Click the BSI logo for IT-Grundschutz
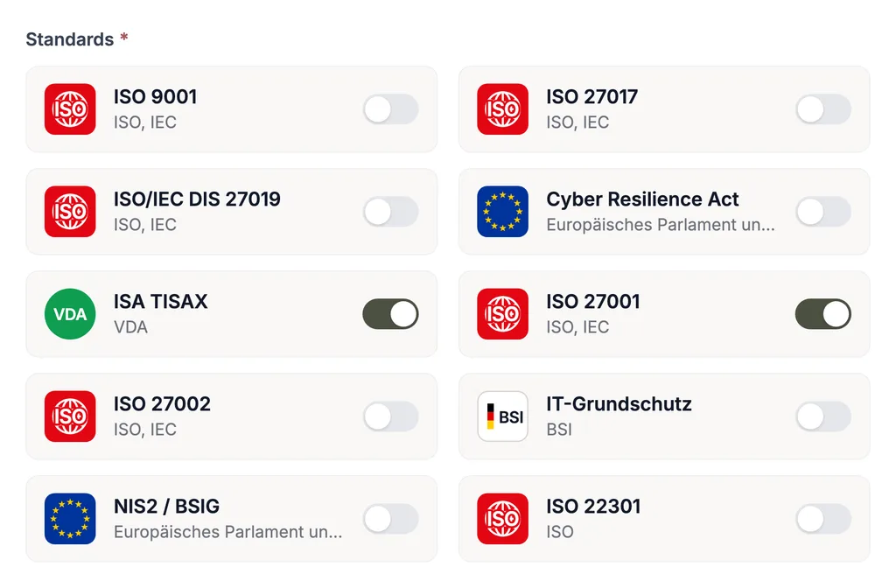Image resolution: width=896 pixels, height=588 pixels. point(503,416)
